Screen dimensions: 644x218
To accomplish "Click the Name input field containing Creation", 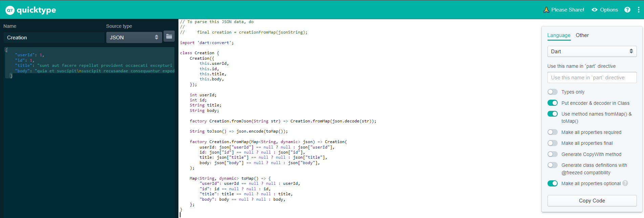I will (x=54, y=38).
